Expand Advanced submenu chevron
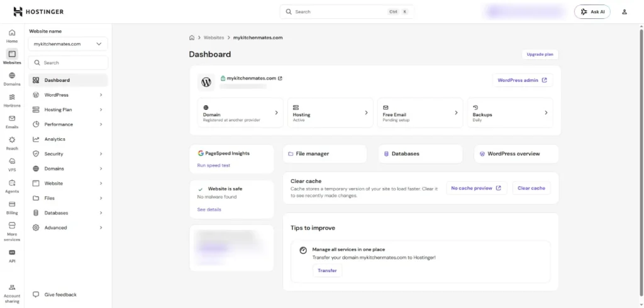This screenshot has height=308, width=644. tap(101, 228)
